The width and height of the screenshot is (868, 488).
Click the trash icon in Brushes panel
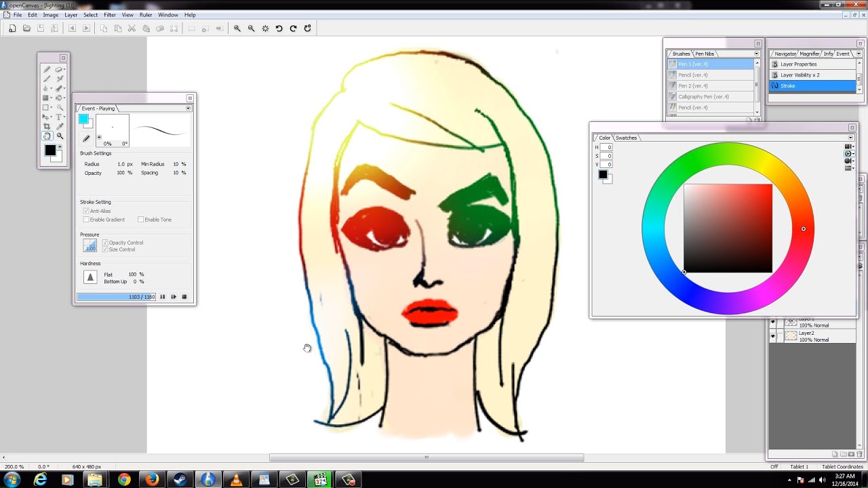[757, 120]
